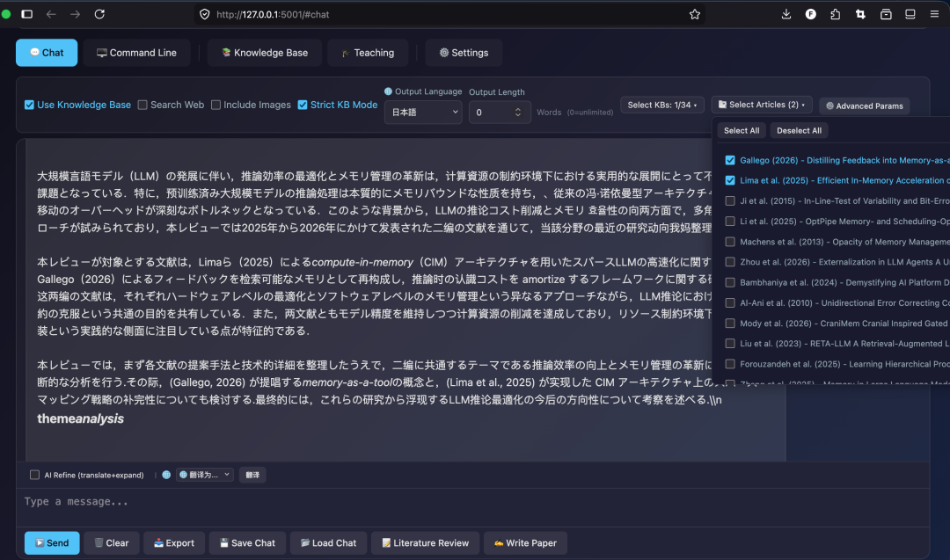
Task: Open the extensions puzzle icon
Action: [x=836, y=14]
